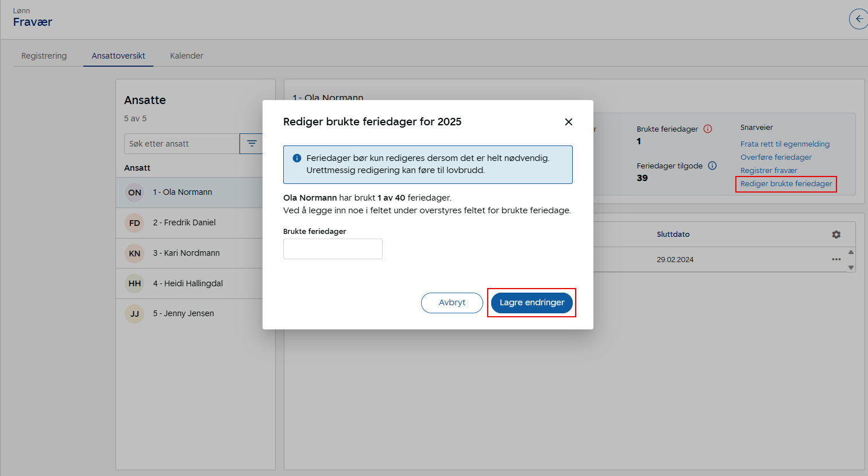Open the filter icon beside employee search
Image resolution: width=868 pixels, height=476 pixels.
coord(252,144)
